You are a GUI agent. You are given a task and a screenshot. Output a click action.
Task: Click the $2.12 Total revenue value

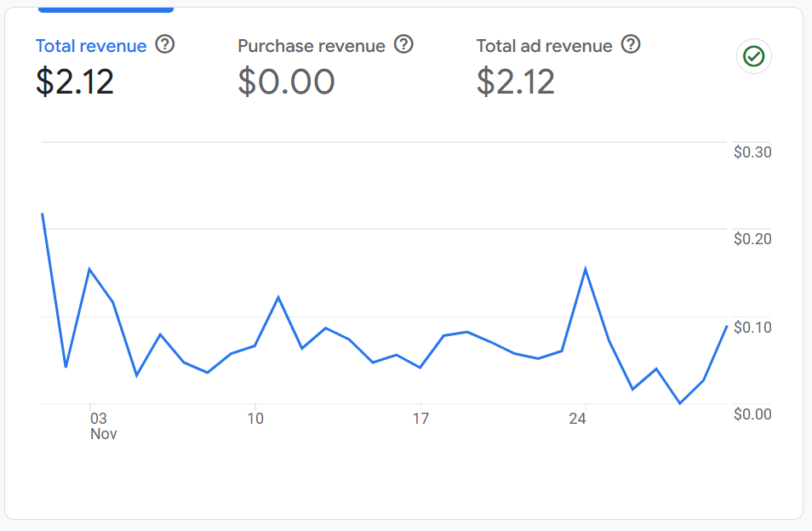75,82
